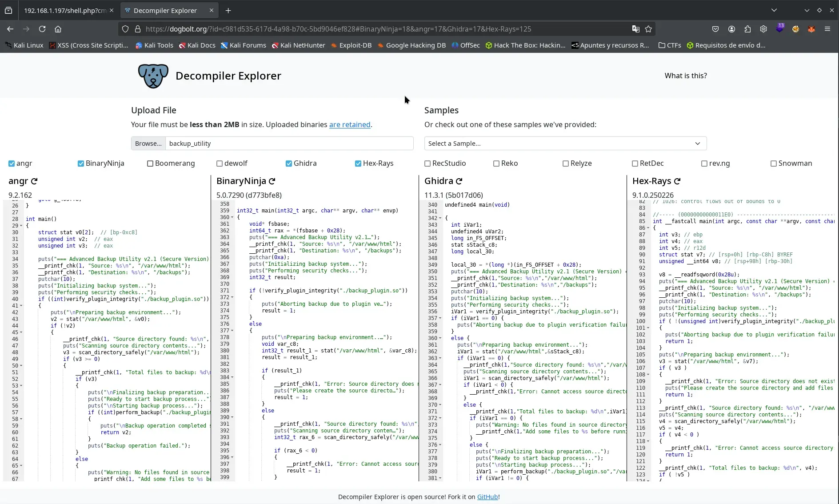Viewport: 839px width, 504px height.
Task: Open the 'are retained' link
Action: pos(350,124)
